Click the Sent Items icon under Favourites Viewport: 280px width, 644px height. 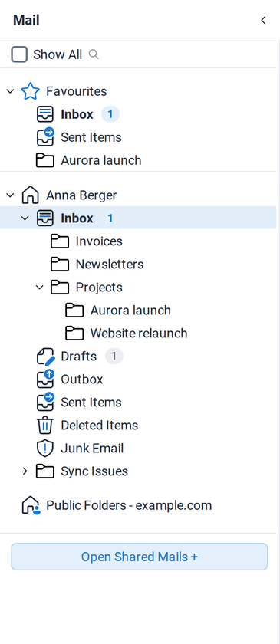click(x=45, y=137)
